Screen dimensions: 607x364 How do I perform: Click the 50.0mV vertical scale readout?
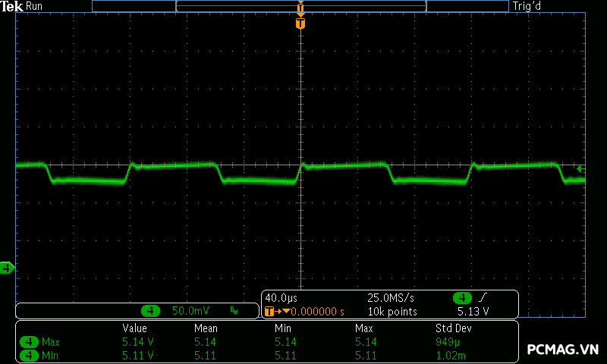[190, 311]
